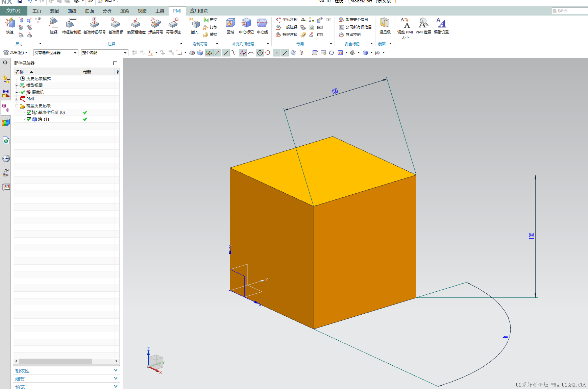Viewport: 588px width, 389px height.
Task: Open the assembly navigator sidebar tab
Action: click(x=6, y=80)
